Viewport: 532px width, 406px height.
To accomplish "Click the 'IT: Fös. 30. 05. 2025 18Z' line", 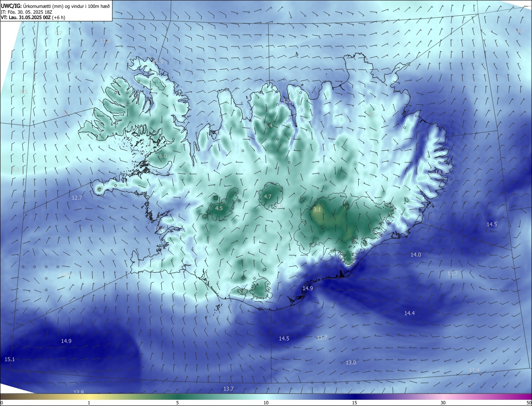I will (26, 12).
